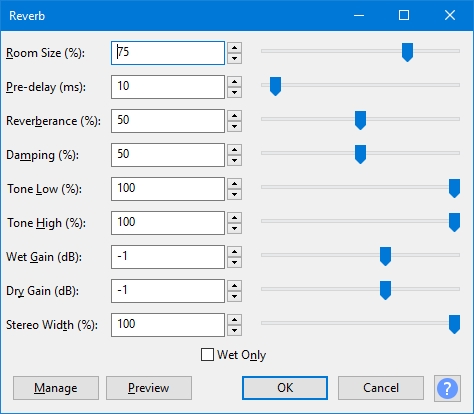The width and height of the screenshot is (474, 414).
Task: Increase Reverberance with up arrow
Action: tap(235, 116)
